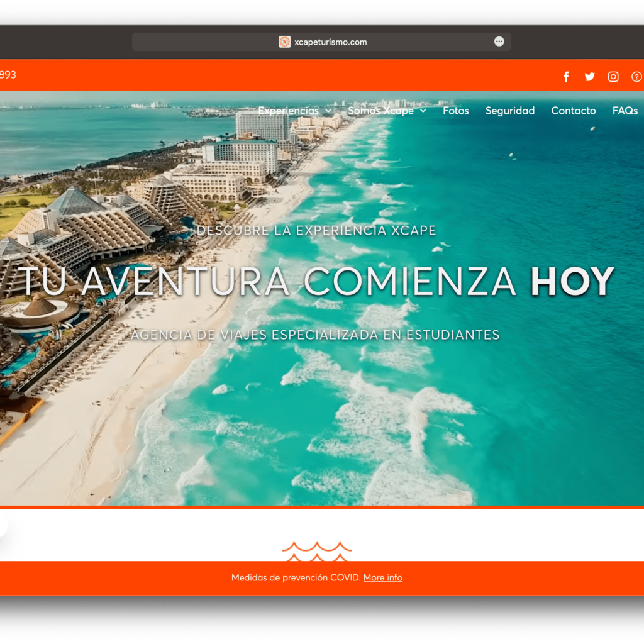644x644 pixels.
Task: Open the page options ellipsis button
Action: (x=499, y=42)
